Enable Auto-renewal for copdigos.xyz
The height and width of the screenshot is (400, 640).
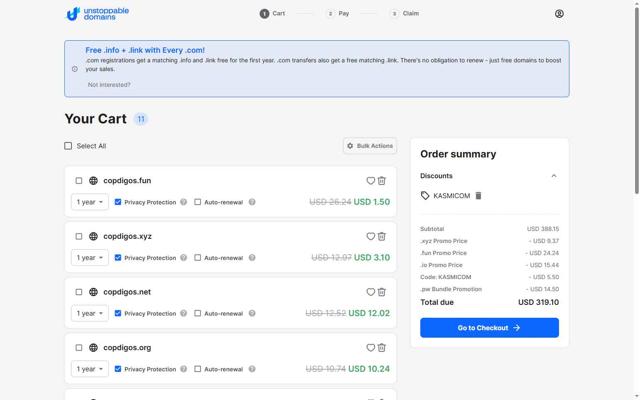click(198, 258)
